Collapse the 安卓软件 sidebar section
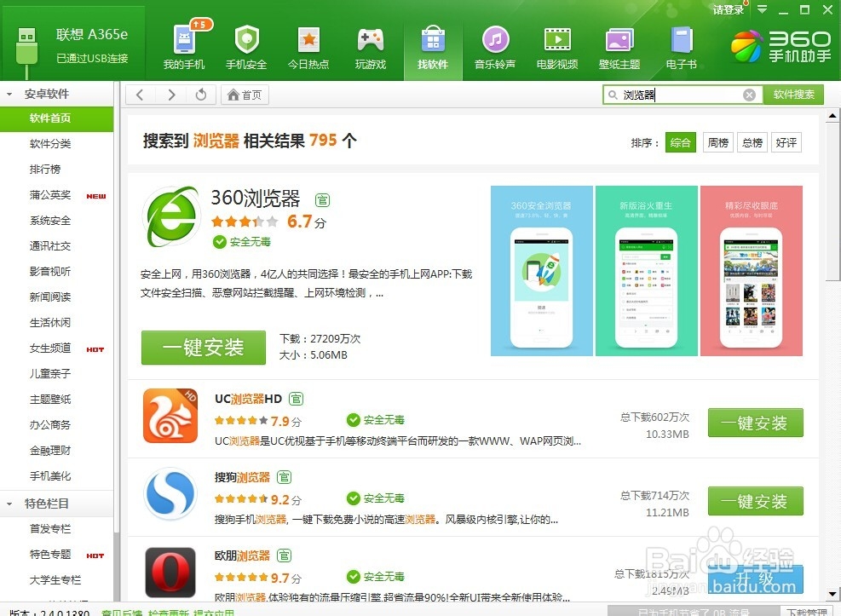This screenshot has width=841, height=616. [9, 94]
